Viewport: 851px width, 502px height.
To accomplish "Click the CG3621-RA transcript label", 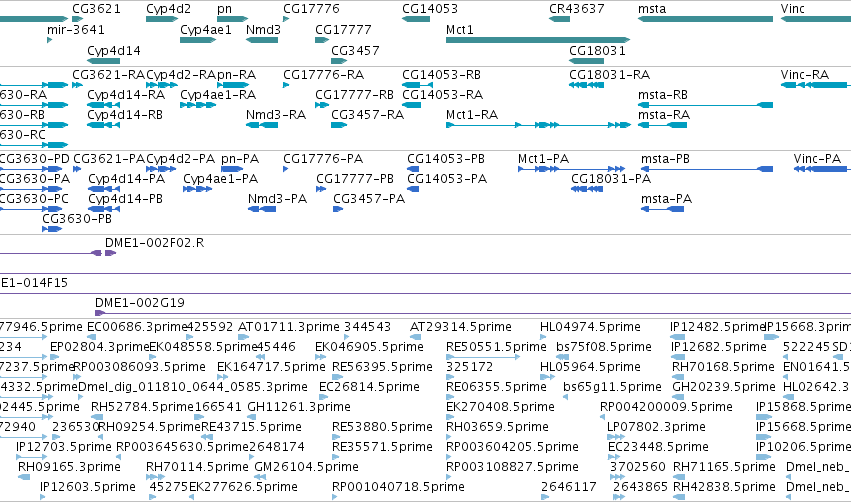I will pyautogui.click(x=109, y=74).
